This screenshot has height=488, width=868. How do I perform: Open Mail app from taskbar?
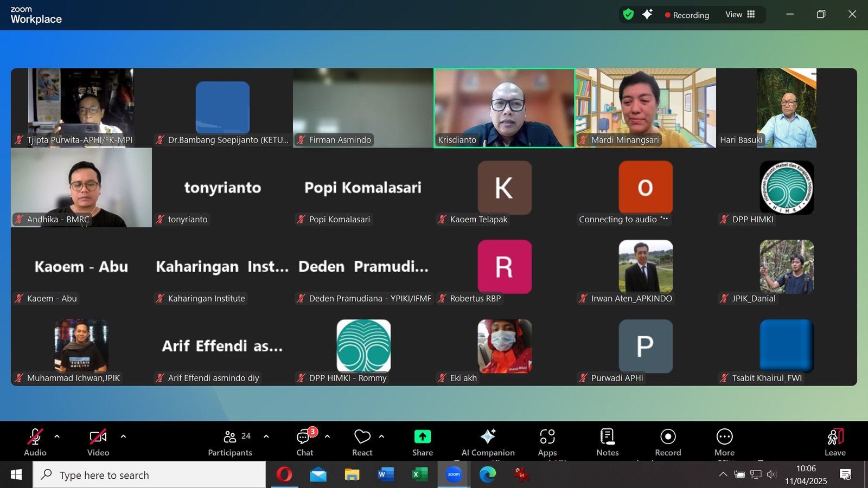[x=318, y=475]
